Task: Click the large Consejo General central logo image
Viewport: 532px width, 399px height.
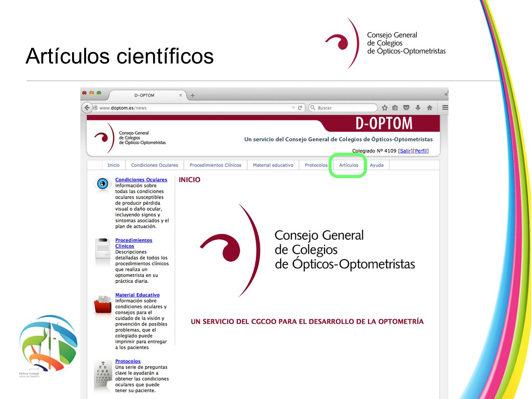Action: pos(307,250)
